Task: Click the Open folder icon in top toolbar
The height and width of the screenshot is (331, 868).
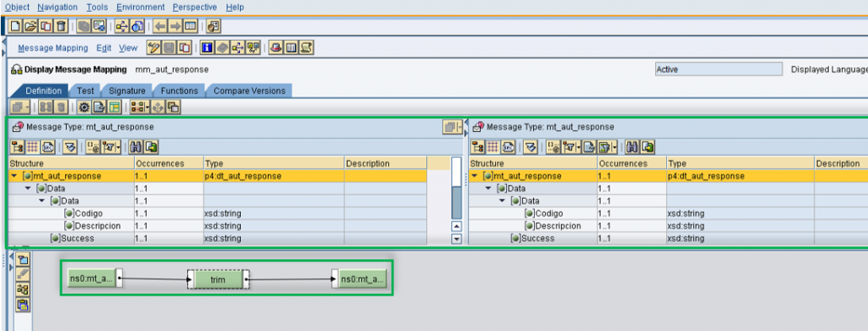Action: click(x=31, y=26)
